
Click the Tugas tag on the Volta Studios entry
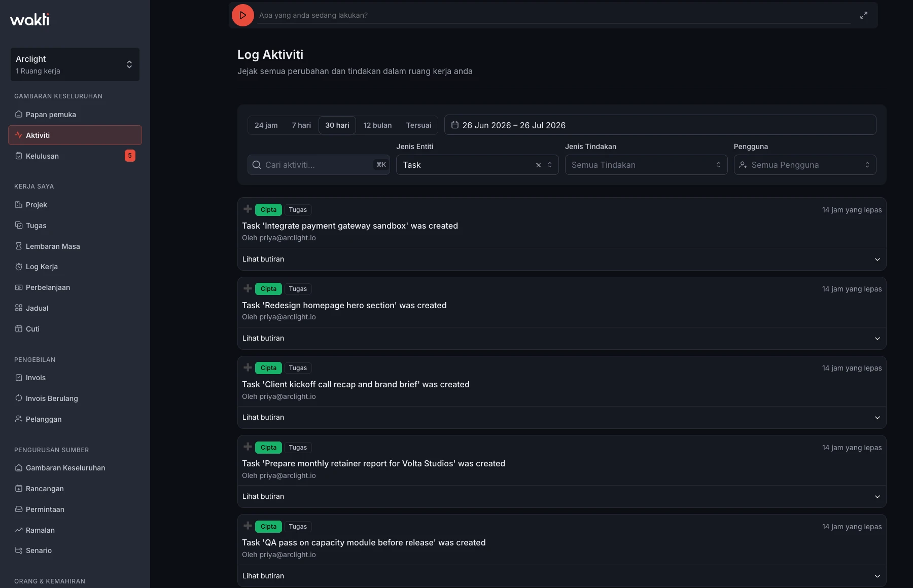coord(298,448)
